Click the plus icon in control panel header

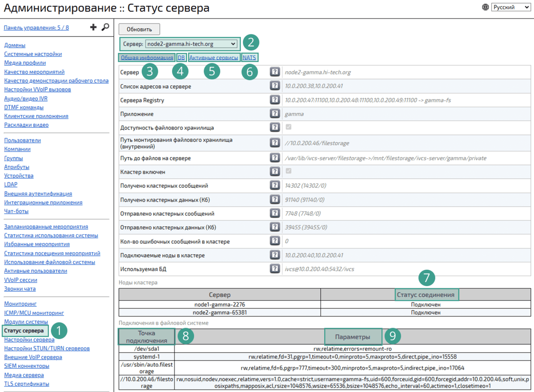[x=93, y=27]
